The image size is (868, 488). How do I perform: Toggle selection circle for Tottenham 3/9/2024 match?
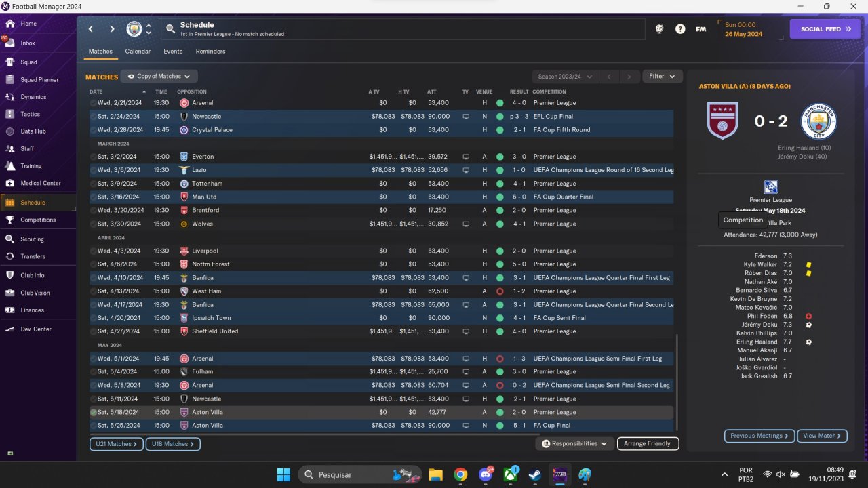coord(94,184)
